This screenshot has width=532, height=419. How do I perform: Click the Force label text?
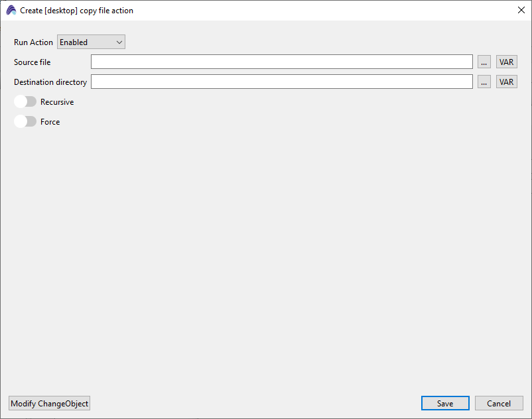click(50, 122)
